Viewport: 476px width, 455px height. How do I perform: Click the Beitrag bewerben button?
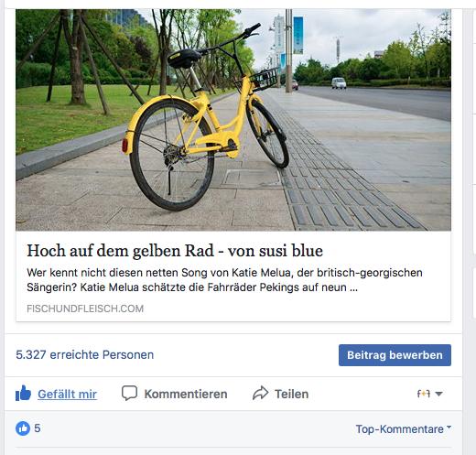[x=395, y=355]
